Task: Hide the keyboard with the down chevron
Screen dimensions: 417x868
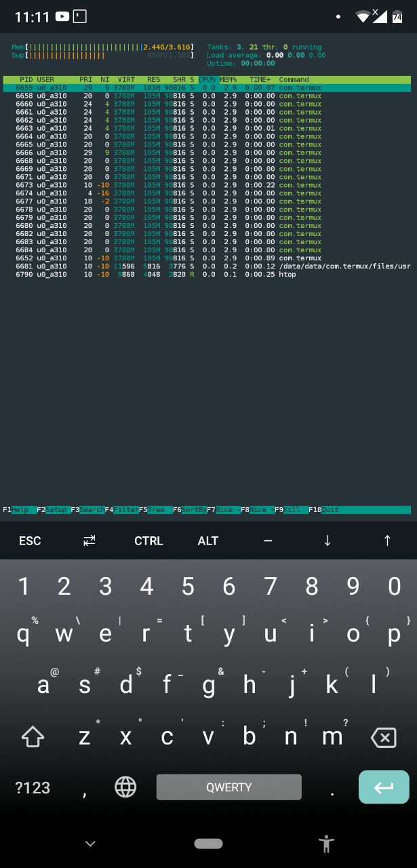Action: pos(90,844)
